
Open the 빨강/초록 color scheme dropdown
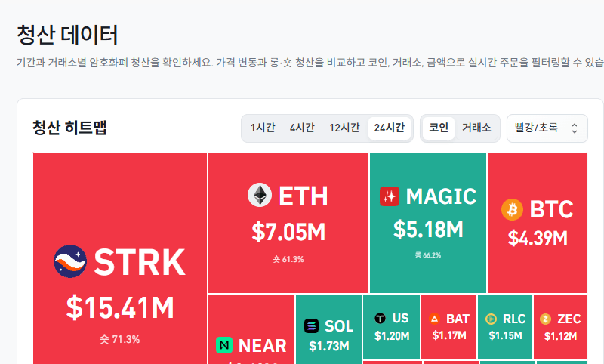(x=547, y=128)
